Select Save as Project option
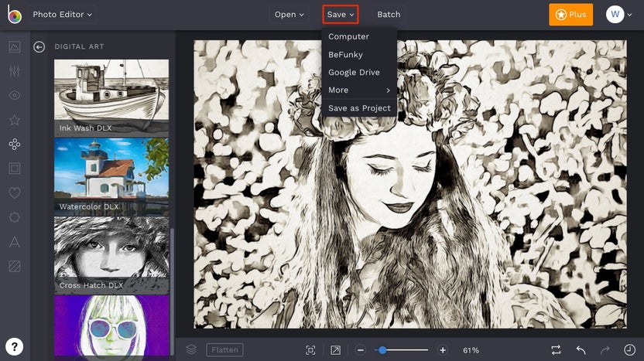The image size is (644, 361). (359, 108)
